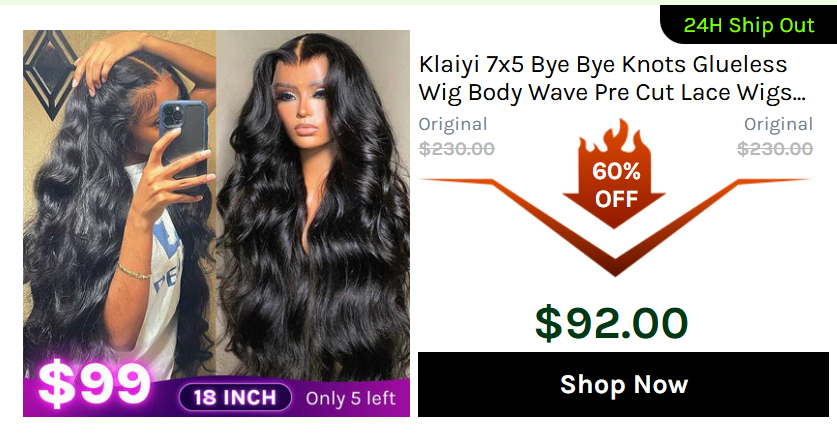Click the $99 promo price overlay
This screenshot has width=837, height=441.
(x=94, y=383)
